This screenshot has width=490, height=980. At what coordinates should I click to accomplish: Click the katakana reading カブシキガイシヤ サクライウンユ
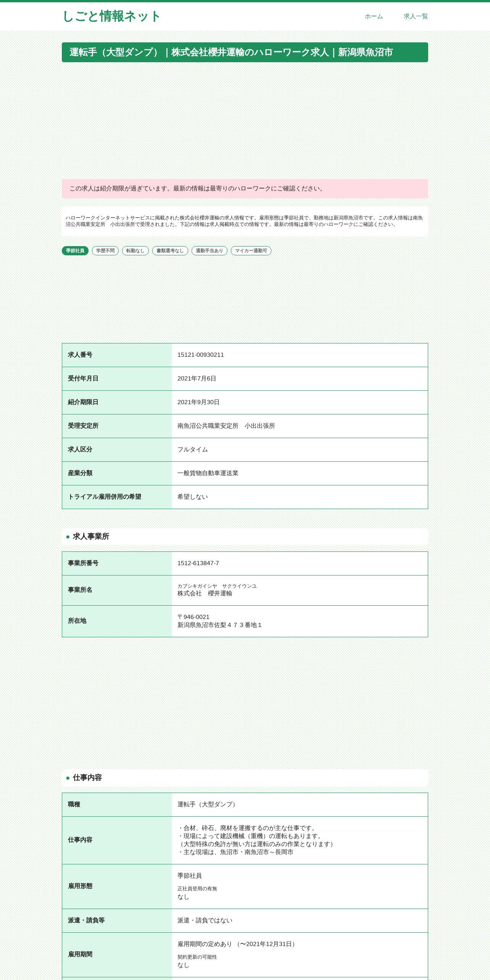(x=217, y=586)
